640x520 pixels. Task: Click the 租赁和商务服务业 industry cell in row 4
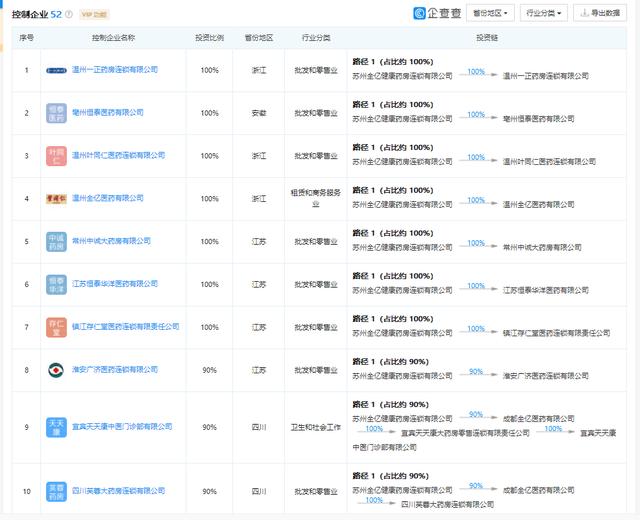(x=316, y=199)
